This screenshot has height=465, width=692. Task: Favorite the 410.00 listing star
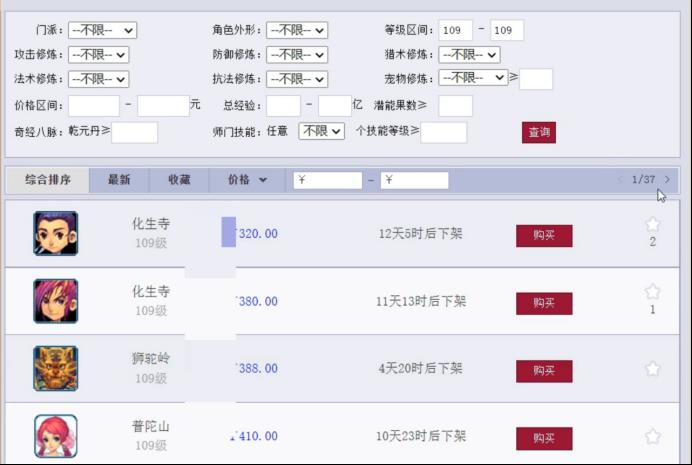(x=652, y=437)
